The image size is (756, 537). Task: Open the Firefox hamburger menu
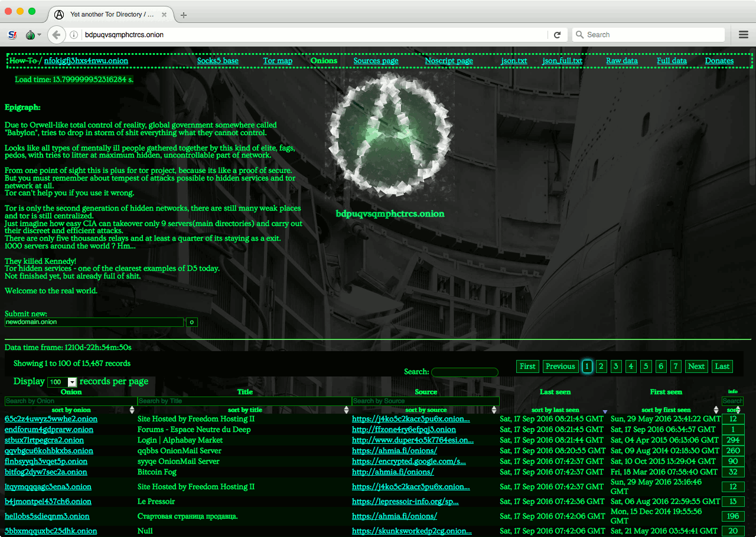pos(744,35)
